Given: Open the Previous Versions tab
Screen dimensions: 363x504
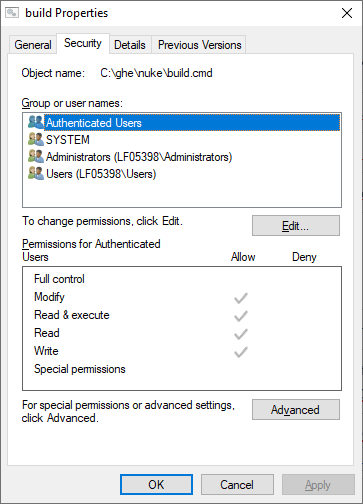Looking at the screenshot, I should coord(199,45).
